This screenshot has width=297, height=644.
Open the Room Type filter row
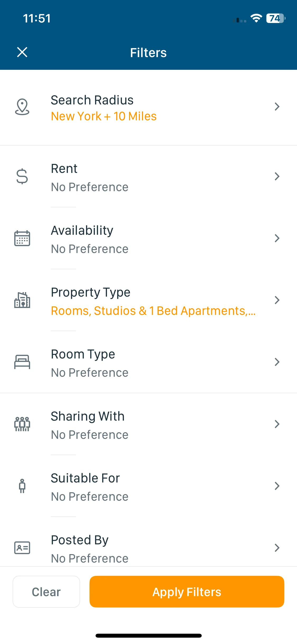(148, 362)
